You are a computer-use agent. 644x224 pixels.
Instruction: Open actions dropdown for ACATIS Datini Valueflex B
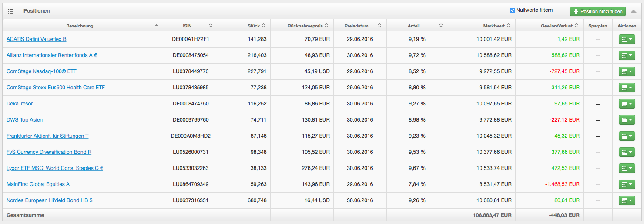627,39
